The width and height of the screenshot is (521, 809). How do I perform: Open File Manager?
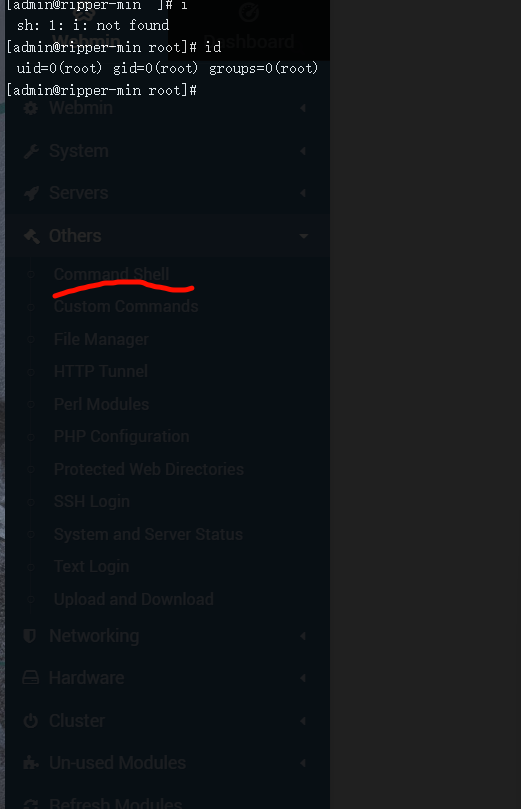pyautogui.click(x=101, y=339)
